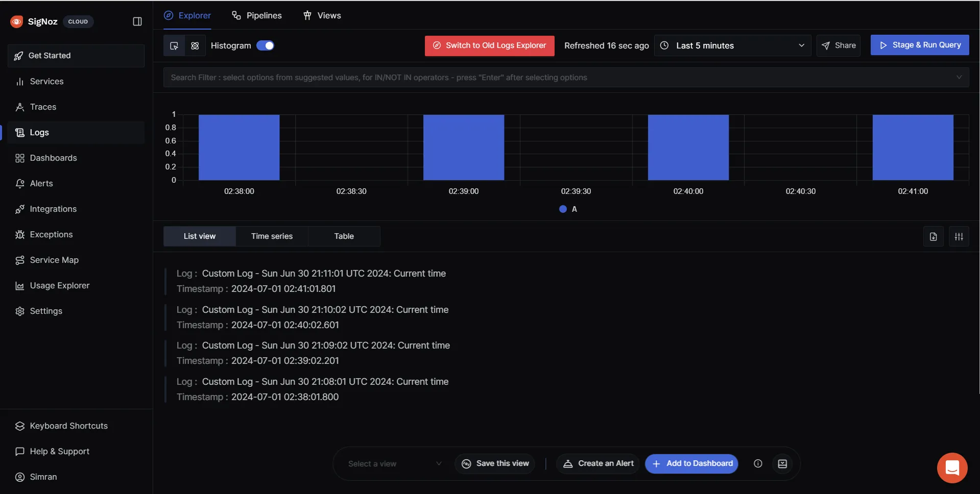Open the format options sliders icon

[x=959, y=237]
